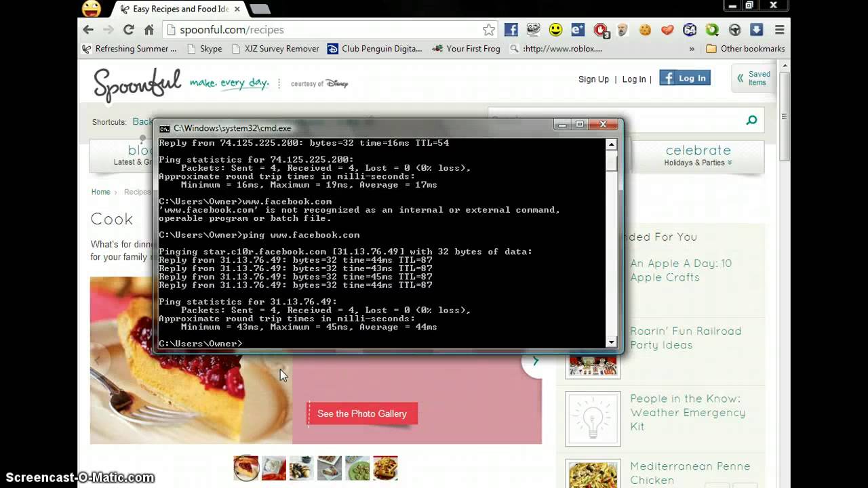
Task: Select the third carousel thumbnail
Action: [302, 468]
